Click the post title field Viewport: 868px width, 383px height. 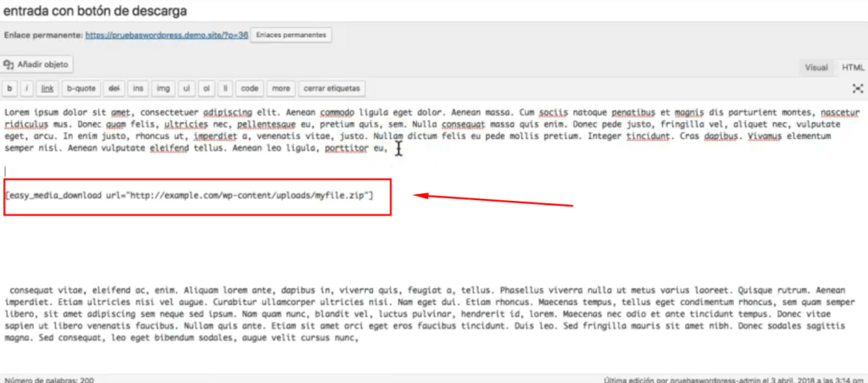coord(434,10)
